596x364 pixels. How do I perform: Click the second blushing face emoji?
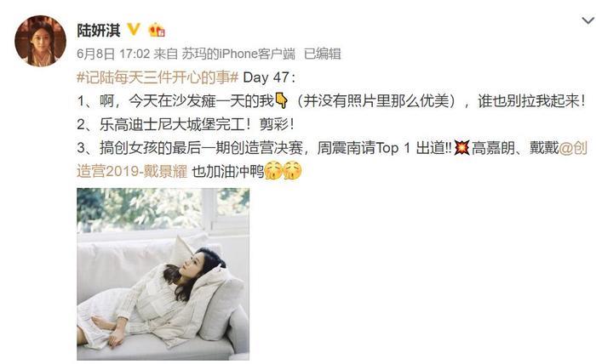[x=292, y=171]
